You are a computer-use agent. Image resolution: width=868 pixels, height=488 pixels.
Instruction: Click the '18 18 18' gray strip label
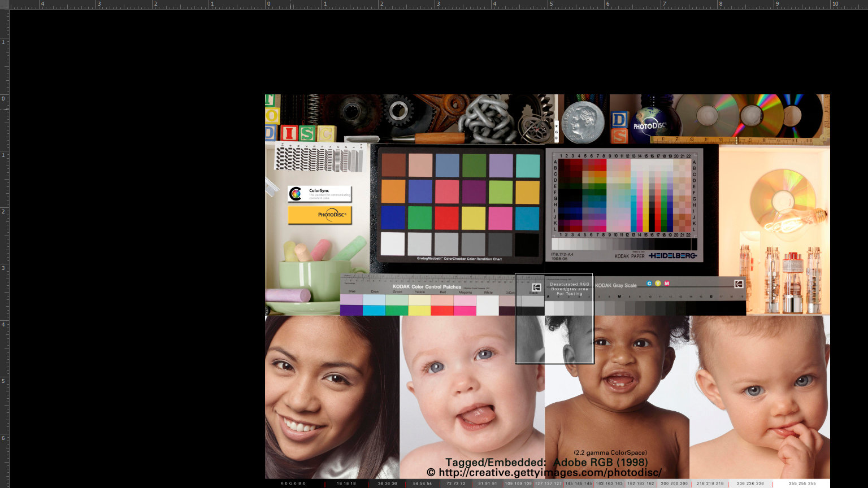pyautogui.click(x=346, y=483)
